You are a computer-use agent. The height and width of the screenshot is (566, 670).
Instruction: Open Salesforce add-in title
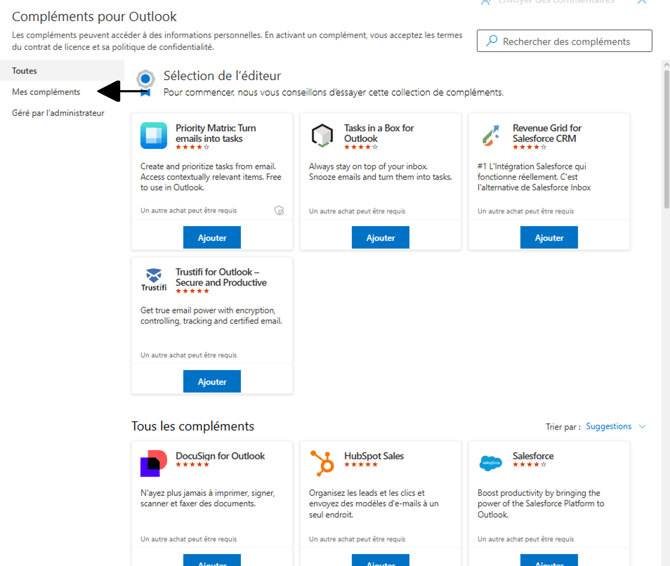click(x=533, y=456)
